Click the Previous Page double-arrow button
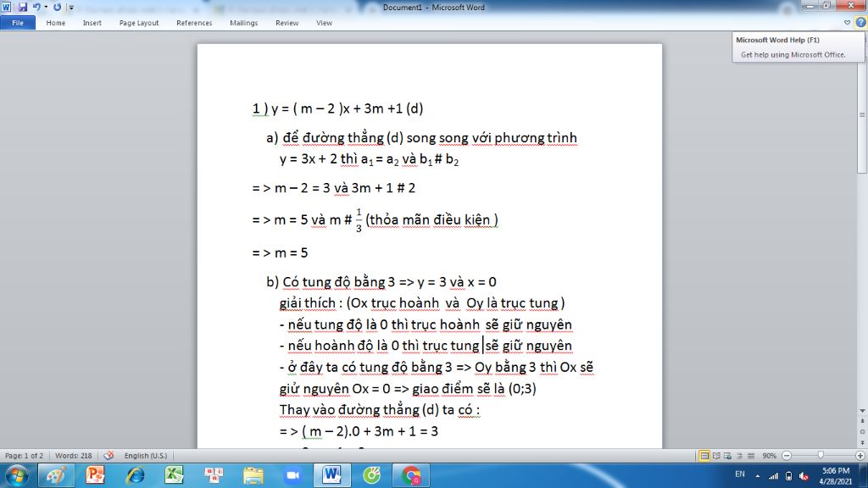868x488 pixels. point(862,422)
